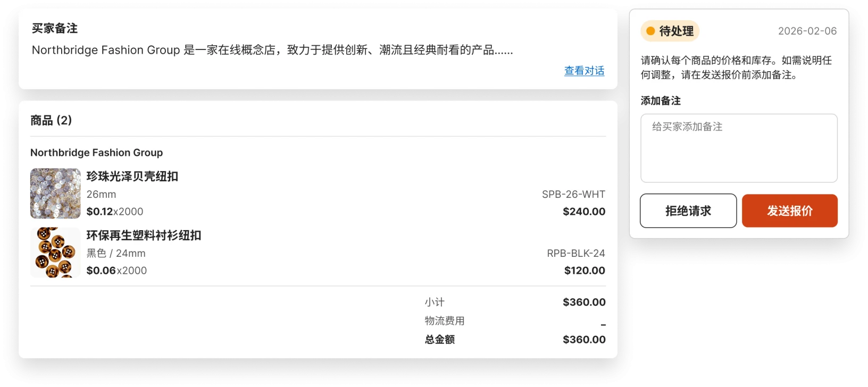
Task: Click the 发送报价 button
Action: pyautogui.click(x=789, y=211)
